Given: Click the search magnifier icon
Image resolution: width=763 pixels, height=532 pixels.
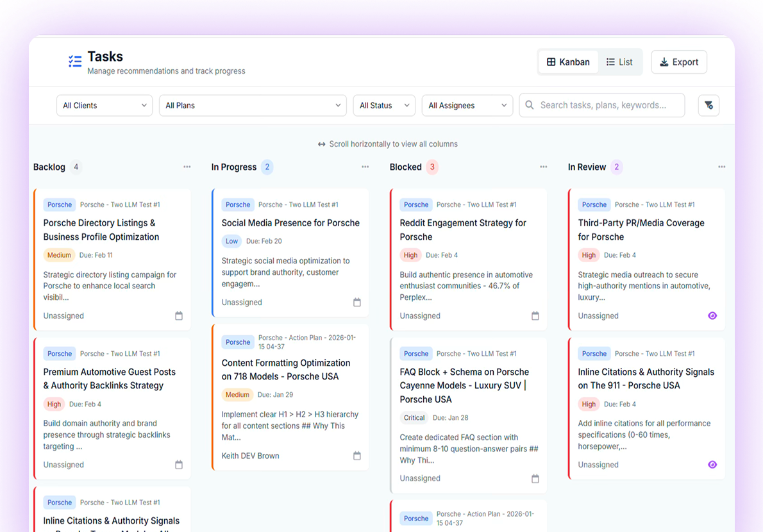Looking at the screenshot, I should click(528, 104).
